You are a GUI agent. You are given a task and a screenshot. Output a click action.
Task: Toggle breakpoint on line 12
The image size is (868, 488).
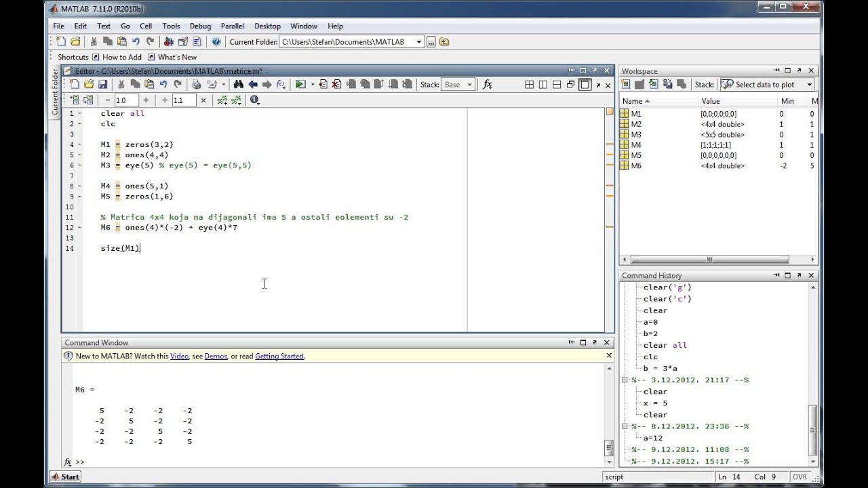pos(79,228)
